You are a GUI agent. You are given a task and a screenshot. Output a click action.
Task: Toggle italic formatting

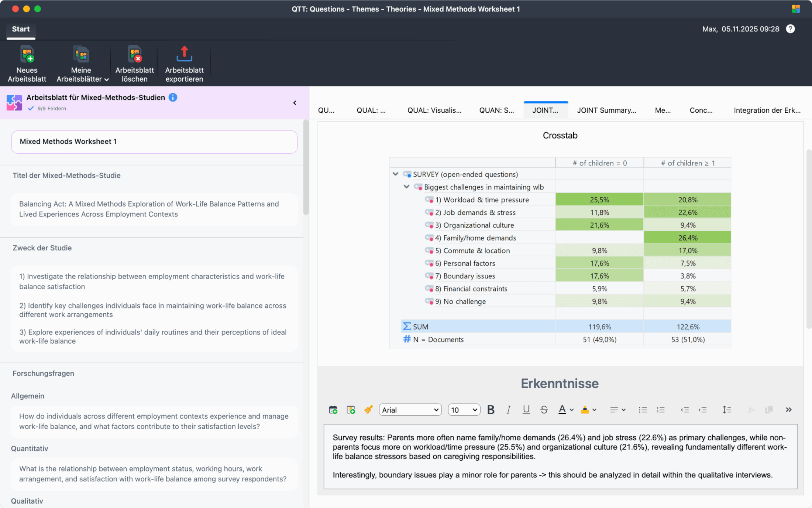coord(508,410)
